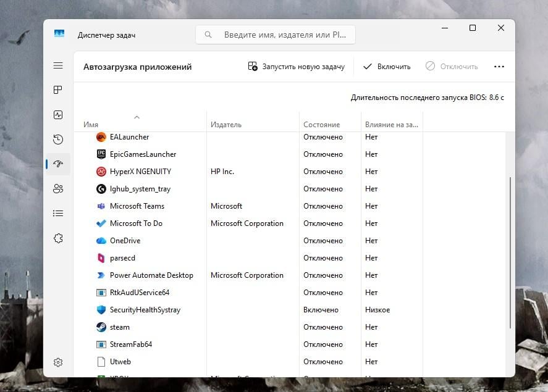The width and height of the screenshot is (548, 392).
Task: Open the Users sidebar icon
Action: pos(58,188)
